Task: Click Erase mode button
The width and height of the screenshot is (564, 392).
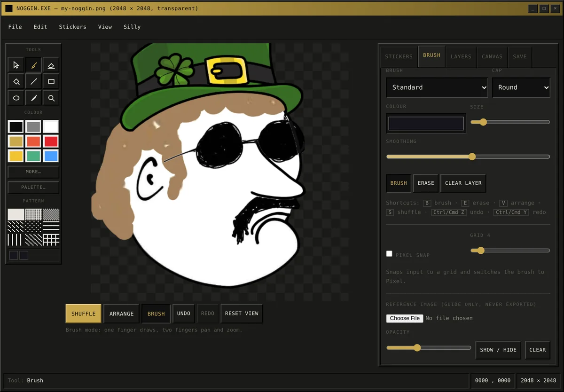Action: tap(425, 183)
